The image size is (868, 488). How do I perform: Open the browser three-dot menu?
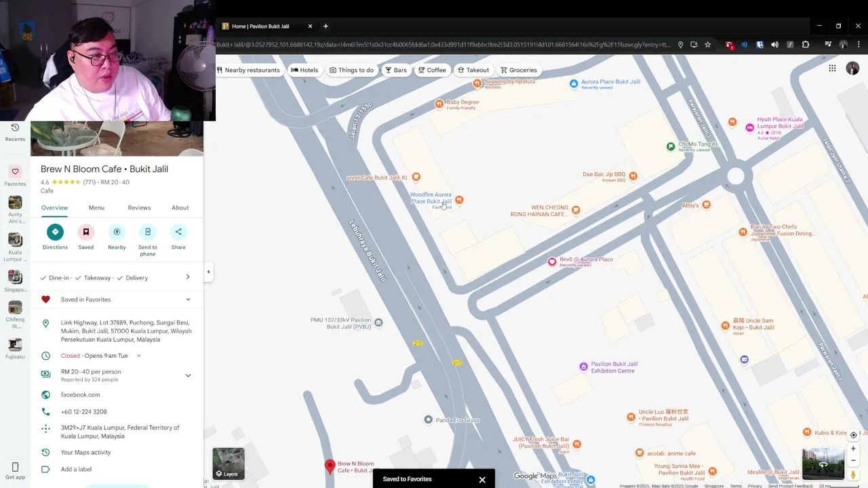pos(858,45)
